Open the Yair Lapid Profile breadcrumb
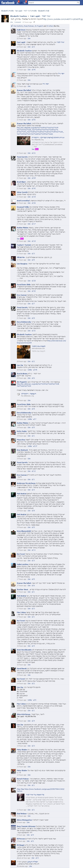Image resolution: width=83 pixels, height=868 pixels. click(26, 11)
